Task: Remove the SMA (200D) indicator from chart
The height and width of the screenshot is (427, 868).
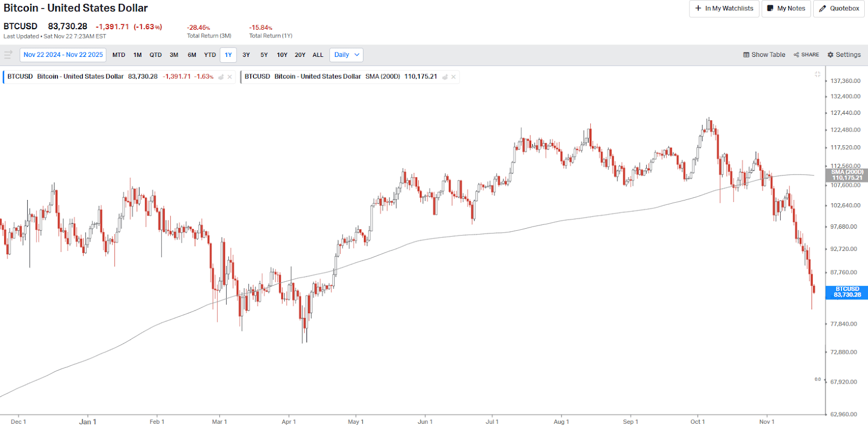Action: coord(454,77)
